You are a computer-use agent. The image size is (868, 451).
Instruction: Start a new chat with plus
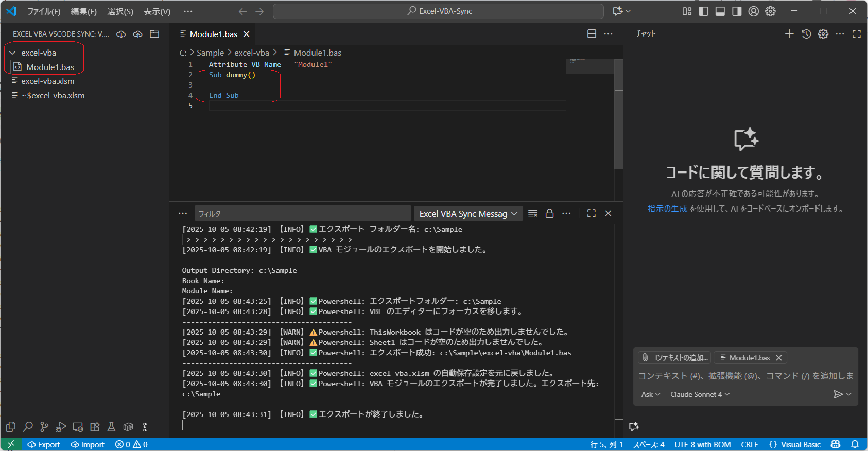point(789,34)
